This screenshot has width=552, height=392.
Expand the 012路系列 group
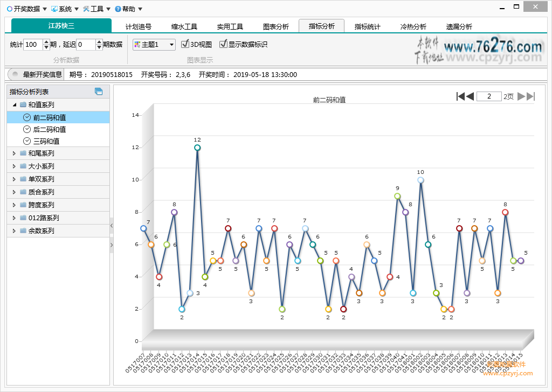(14, 218)
